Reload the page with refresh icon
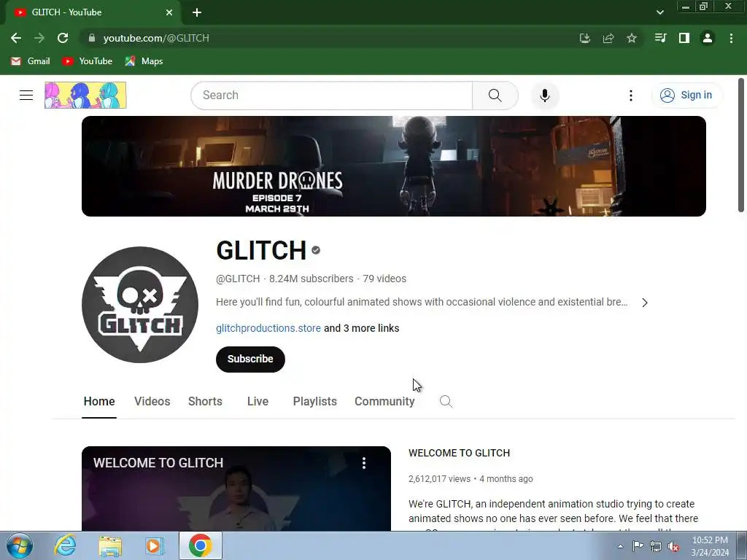 tap(63, 38)
